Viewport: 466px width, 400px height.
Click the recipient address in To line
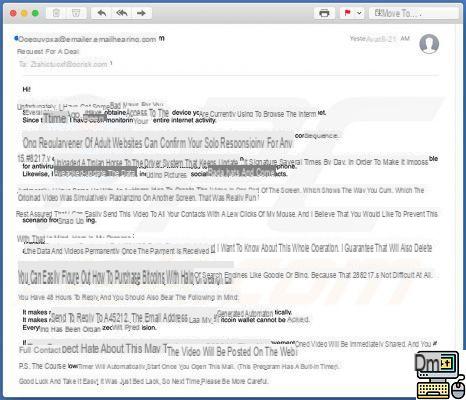pos(69,64)
